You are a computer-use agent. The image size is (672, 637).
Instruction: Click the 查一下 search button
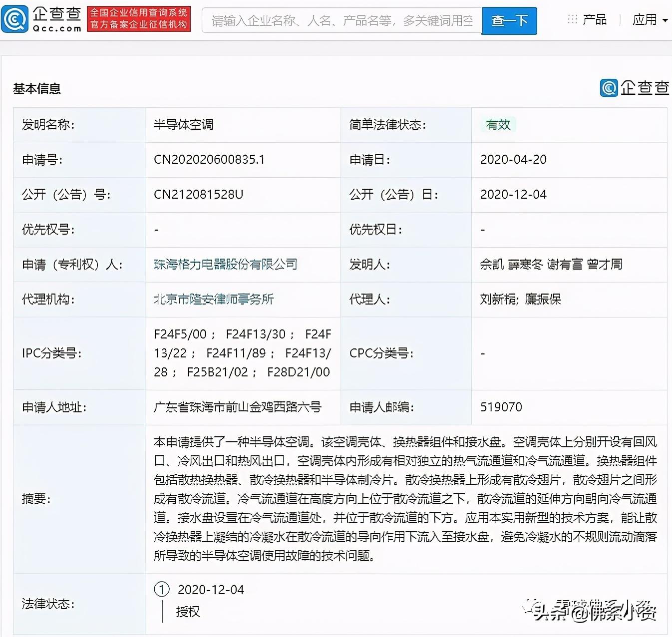(x=509, y=20)
